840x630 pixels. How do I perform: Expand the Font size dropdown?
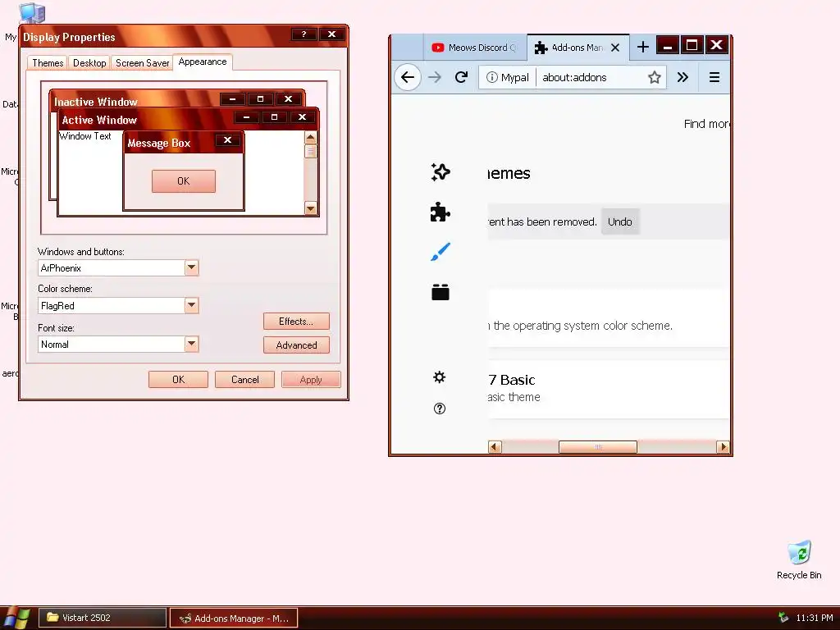tap(191, 344)
